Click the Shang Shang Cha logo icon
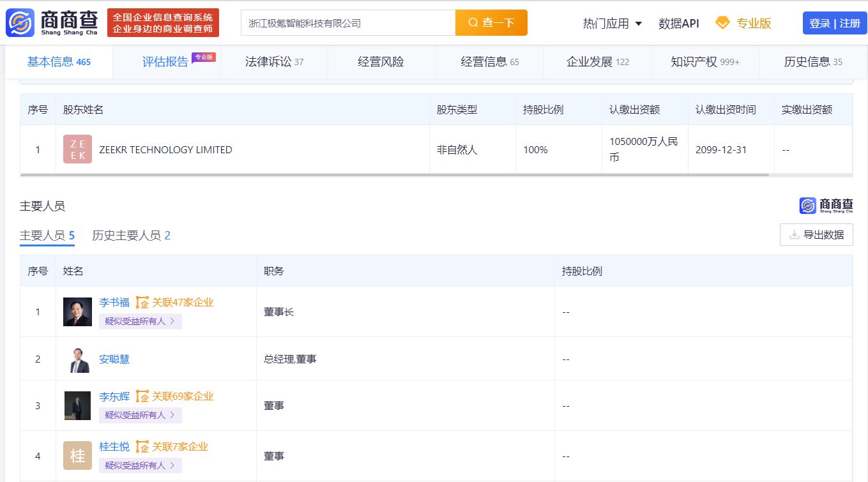 (20, 23)
